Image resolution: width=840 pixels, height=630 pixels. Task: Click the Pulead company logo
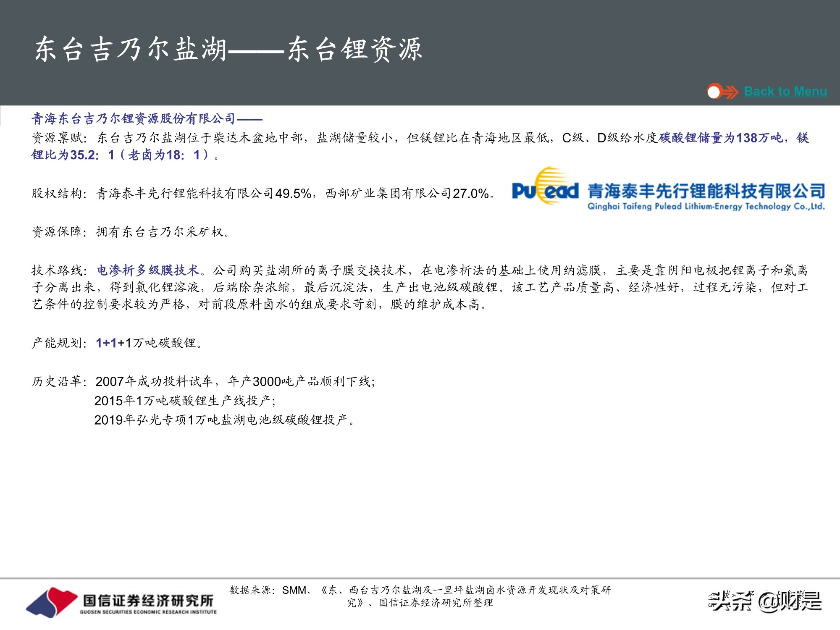(542, 191)
